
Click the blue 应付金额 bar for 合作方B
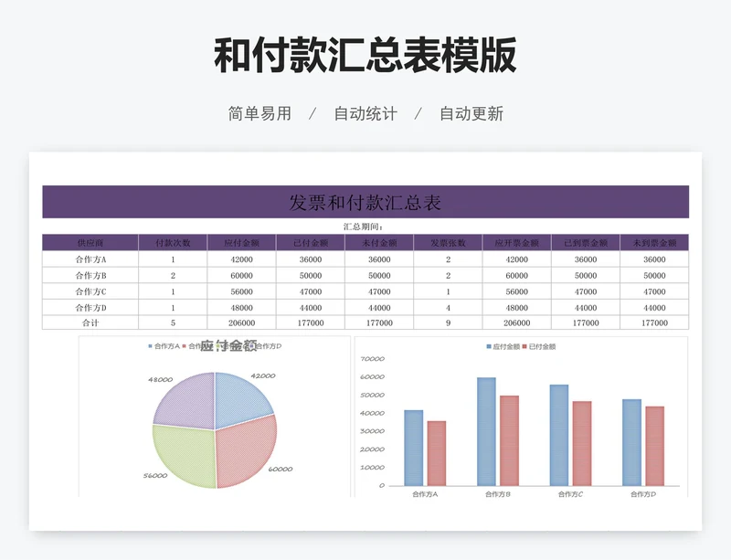486,432
